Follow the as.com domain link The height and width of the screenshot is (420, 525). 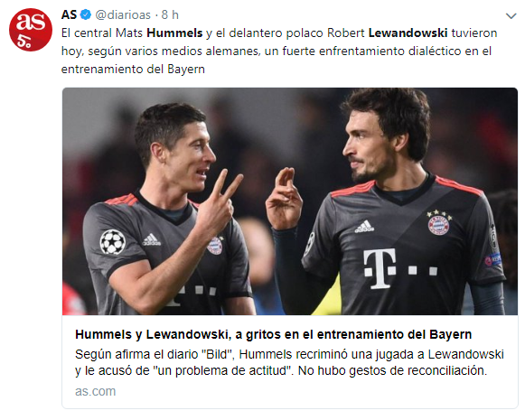[96, 391]
